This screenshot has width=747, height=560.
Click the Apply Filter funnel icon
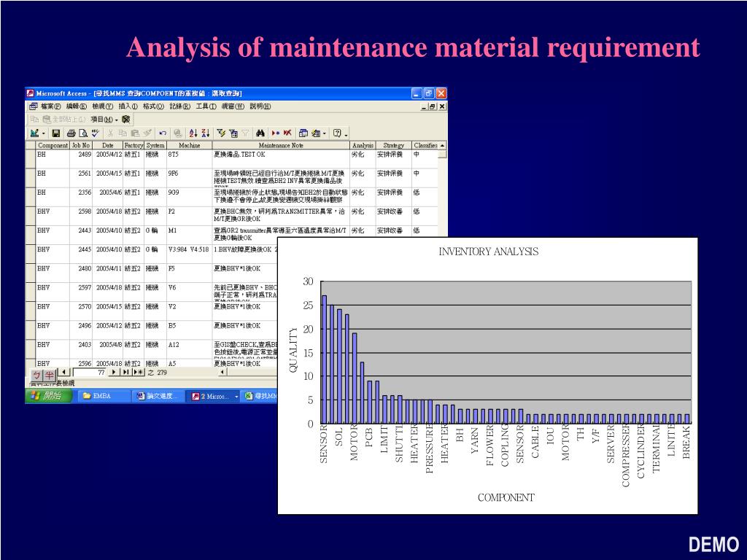pos(245,133)
